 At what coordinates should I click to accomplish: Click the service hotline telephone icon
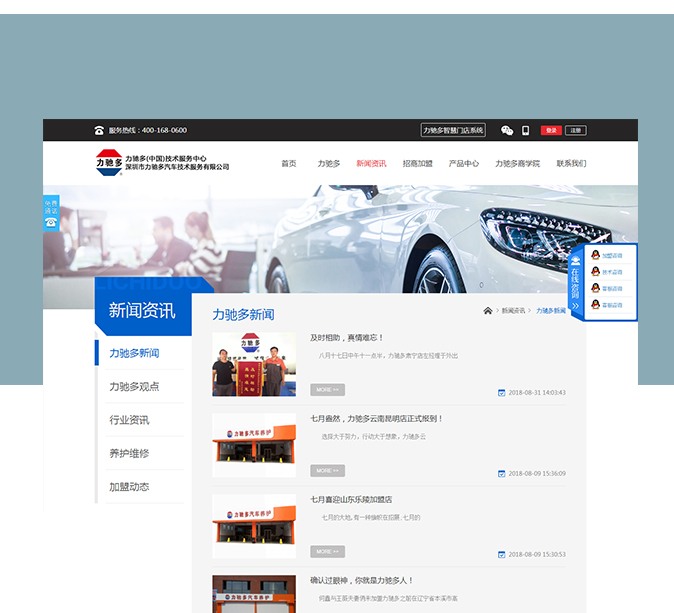tap(99, 130)
